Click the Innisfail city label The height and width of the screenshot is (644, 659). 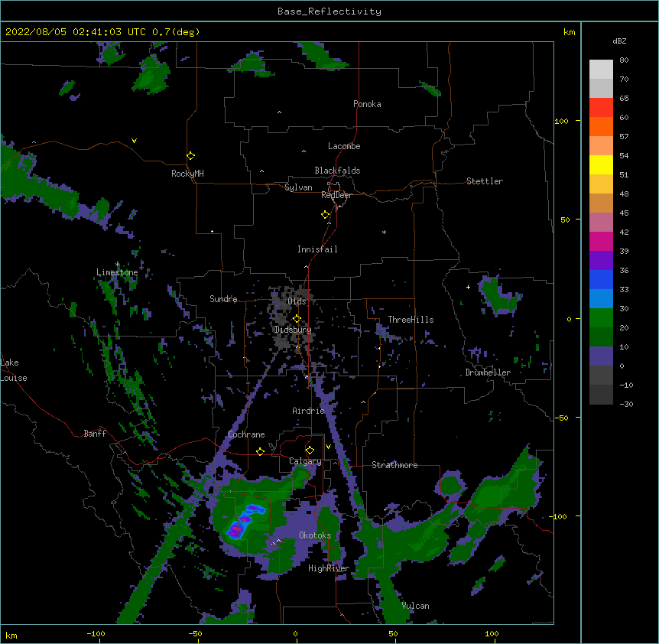(317, 249)
